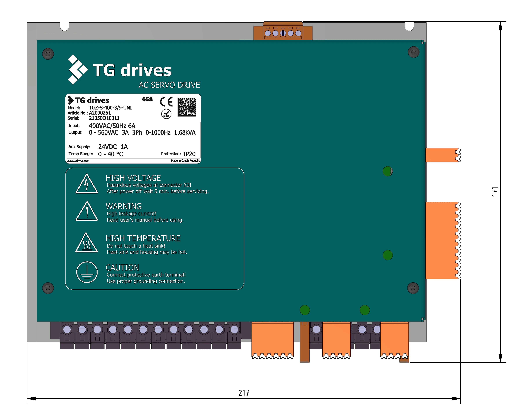Click article number A2090251
Viewport: 527px width, 420px height.
pos(100,113)
